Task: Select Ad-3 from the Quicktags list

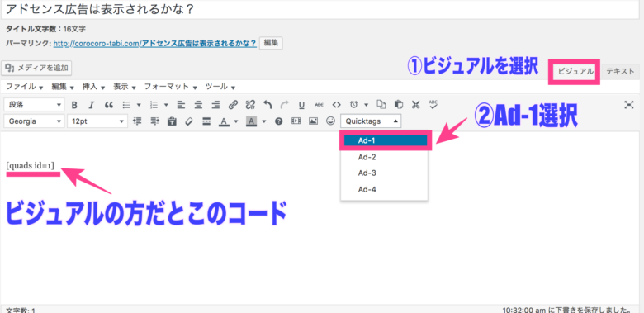Action: click(384, 173)
